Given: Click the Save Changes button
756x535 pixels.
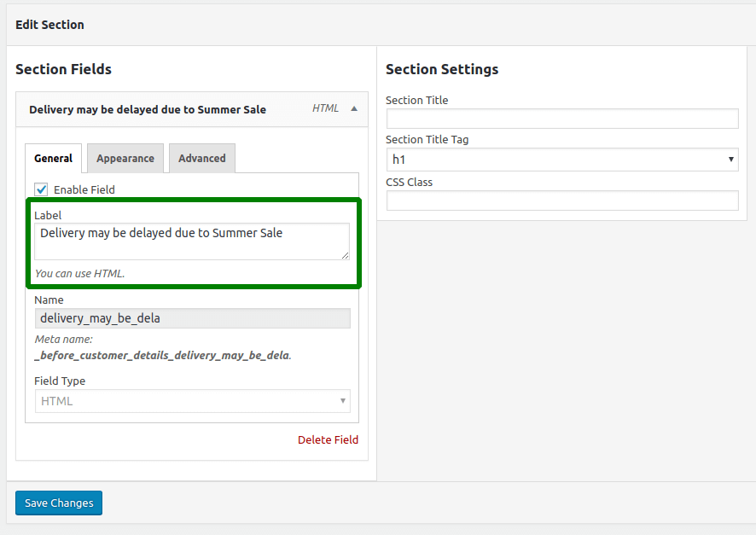Looking at the screenshot, I should (59, 503).
